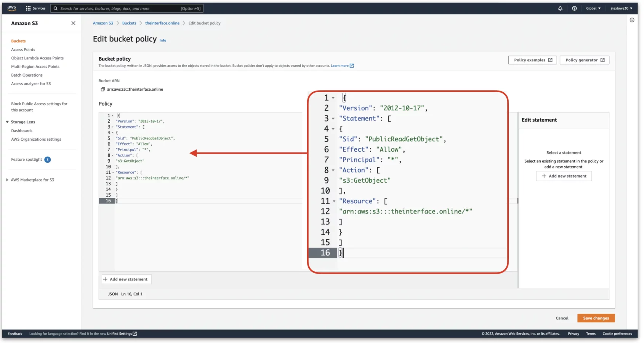The image size is (644, 343).
Task: Click the resource ARN line in the editor
Action: coord(152,178)
